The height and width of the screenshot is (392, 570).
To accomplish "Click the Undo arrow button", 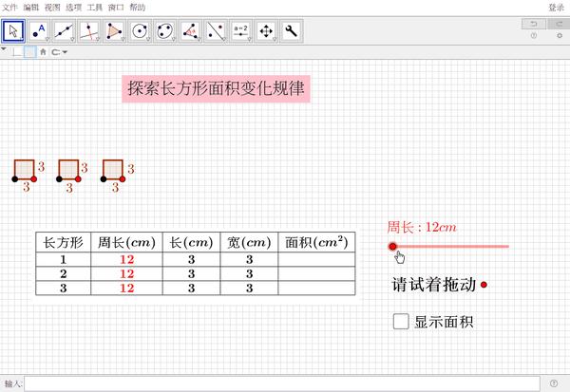I will (x=534, y=24).
